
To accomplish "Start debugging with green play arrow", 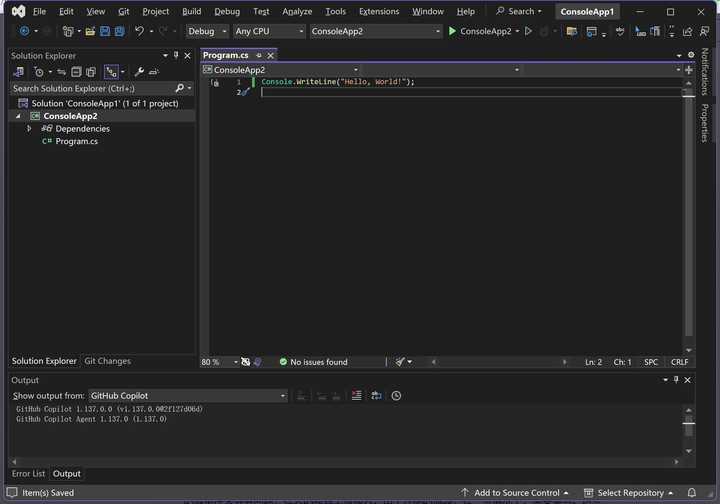I will pos(452,31).
